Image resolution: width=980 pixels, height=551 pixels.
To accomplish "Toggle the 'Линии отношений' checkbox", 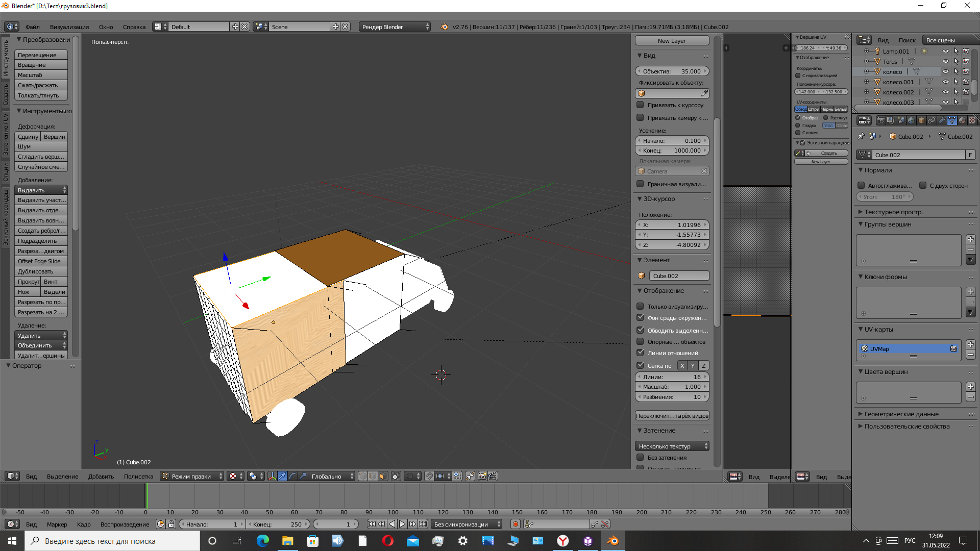I will tap(640, 353).
